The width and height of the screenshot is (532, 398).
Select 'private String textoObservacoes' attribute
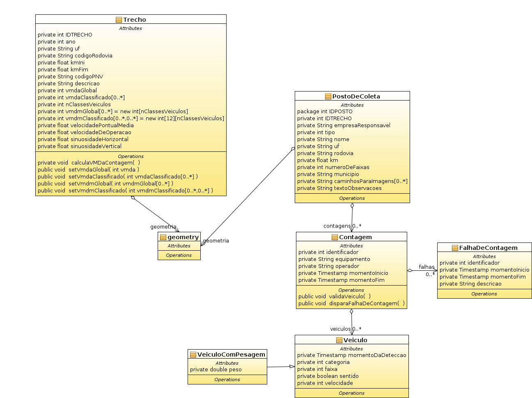[x=339, y=188]
